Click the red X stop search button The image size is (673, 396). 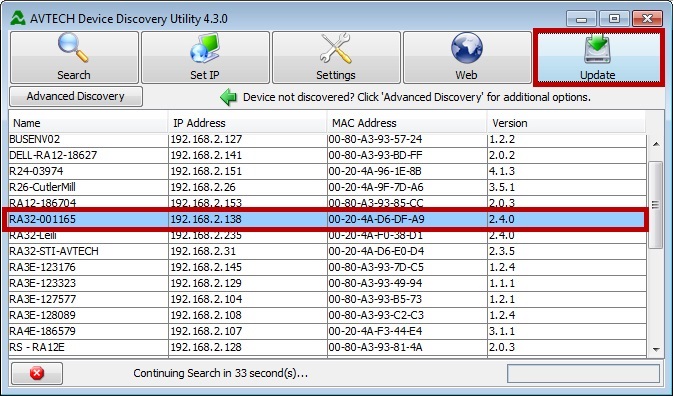coord(37,373)
